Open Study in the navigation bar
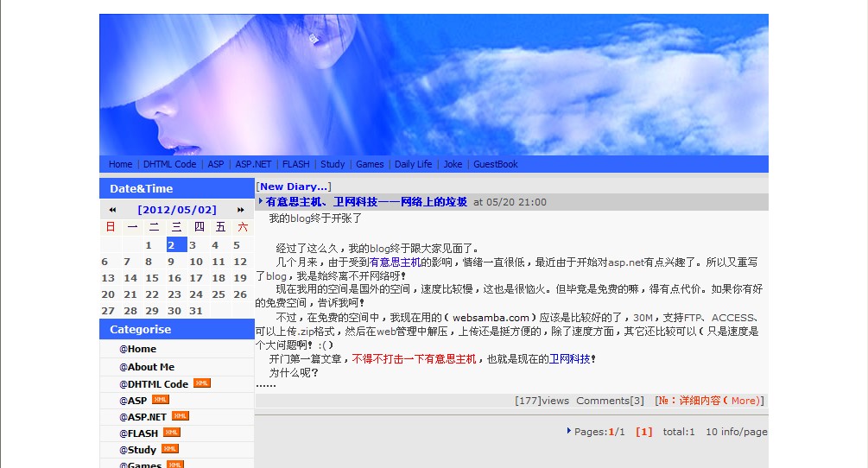Viewport: 868px width, 468px height. pyautogui.click(x=333, y=164)
